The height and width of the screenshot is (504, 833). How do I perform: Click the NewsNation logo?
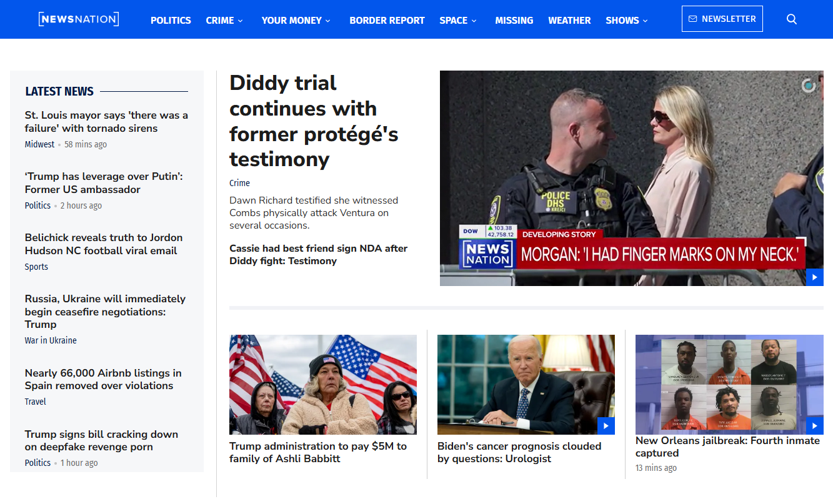point(79,19)
